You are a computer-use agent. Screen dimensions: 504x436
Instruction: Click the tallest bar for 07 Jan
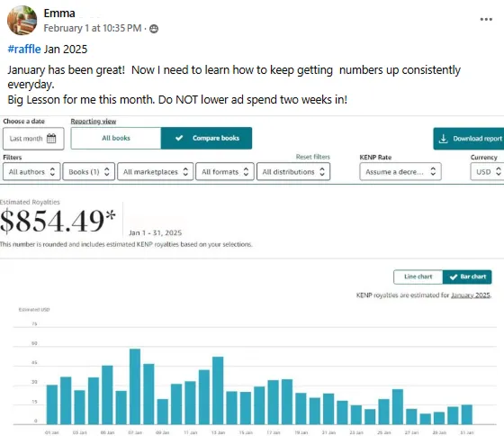point(135,386)
